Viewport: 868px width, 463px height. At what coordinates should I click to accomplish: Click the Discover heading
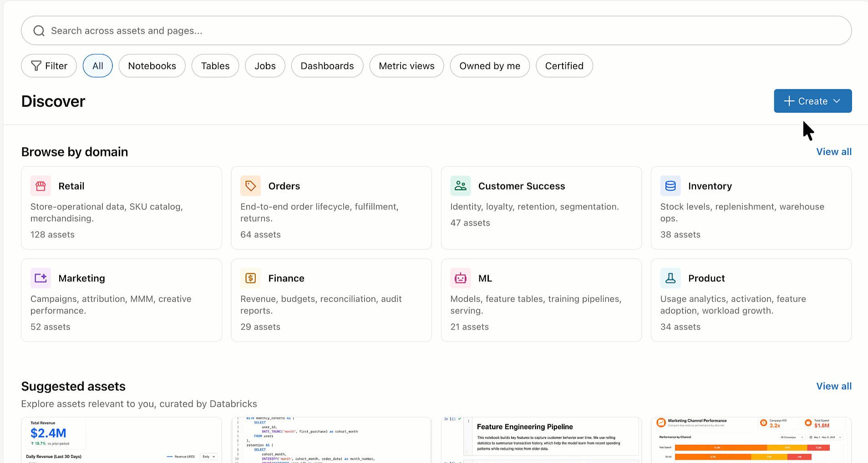point(53,101)
